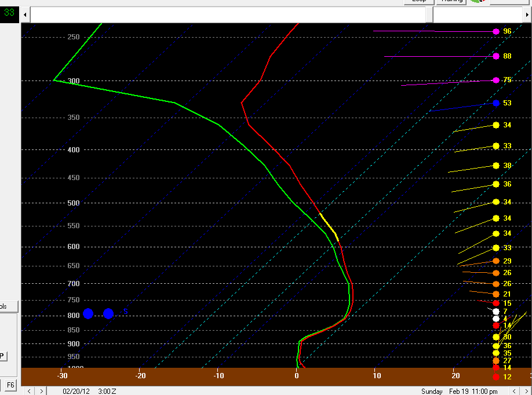
Task: Click the blue wind dot labeled 53
Action: tap(496, 103)
